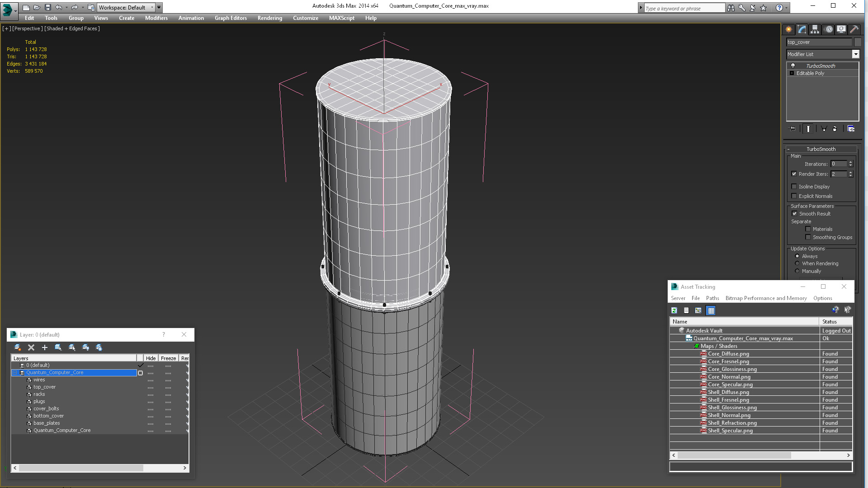Open the Modifiers menu
Viewport: 868px width, 488px height.
pos(156,18)
